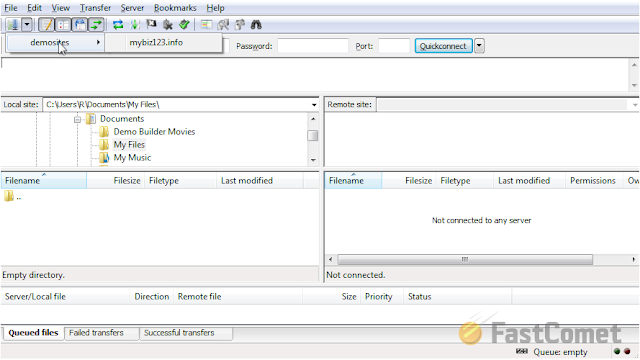Click the message log scroll up arrow
Screen dimensions: 640x360
pos(634,65)
